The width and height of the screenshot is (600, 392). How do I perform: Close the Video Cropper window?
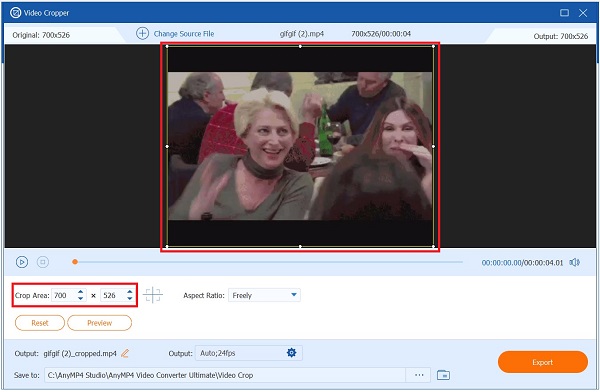click(583, 13)
